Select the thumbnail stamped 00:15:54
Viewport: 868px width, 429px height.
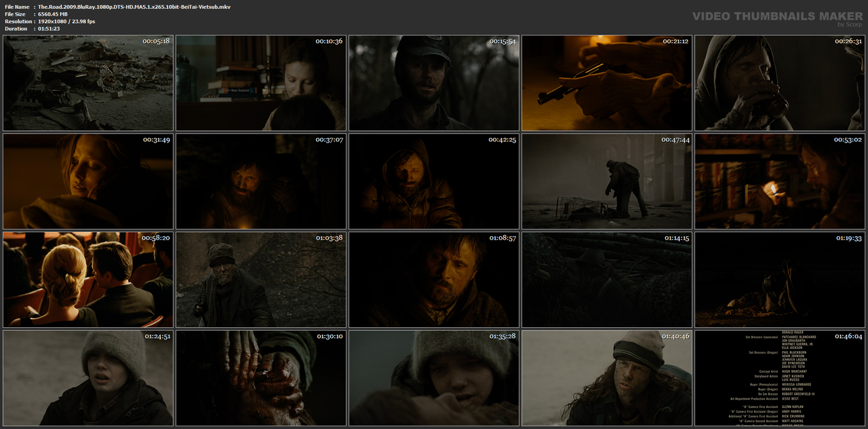point(434,83)
